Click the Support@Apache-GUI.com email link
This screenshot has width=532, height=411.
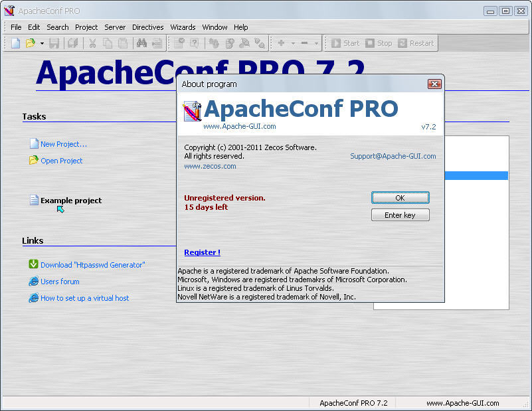(x=393, y=156)
